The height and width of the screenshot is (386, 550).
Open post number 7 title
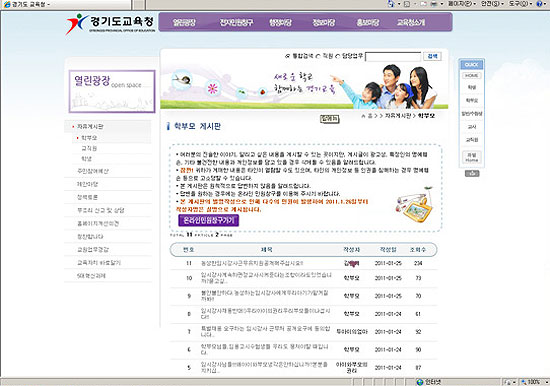[265, 332]
